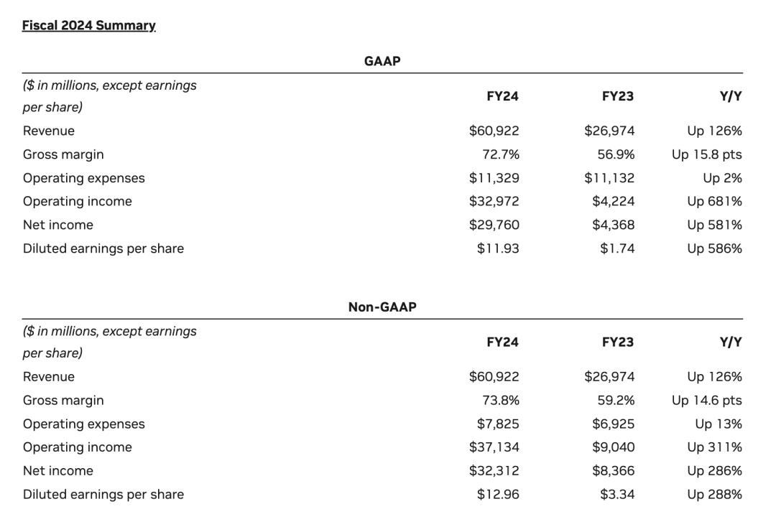Click Non-GAAP operating expenses $7,825 value
This screenshot has width=776, height=532.
click(x=498, y=424)
